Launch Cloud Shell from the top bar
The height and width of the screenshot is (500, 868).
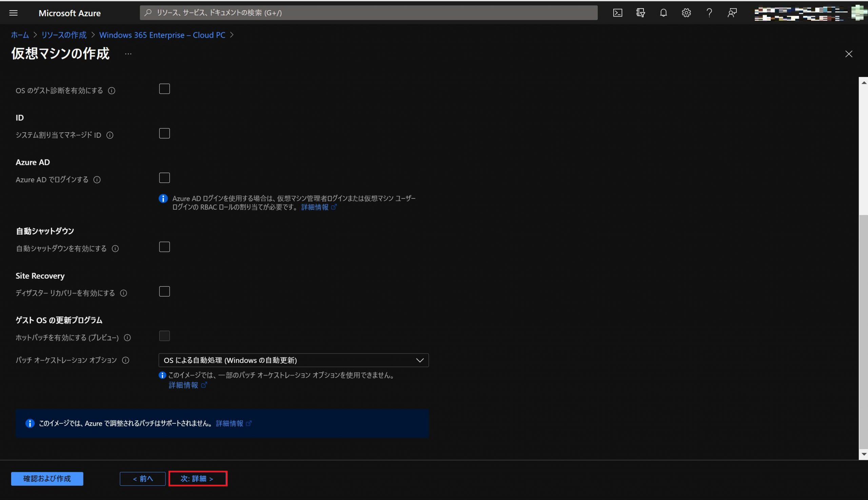[x=617, y=13]
